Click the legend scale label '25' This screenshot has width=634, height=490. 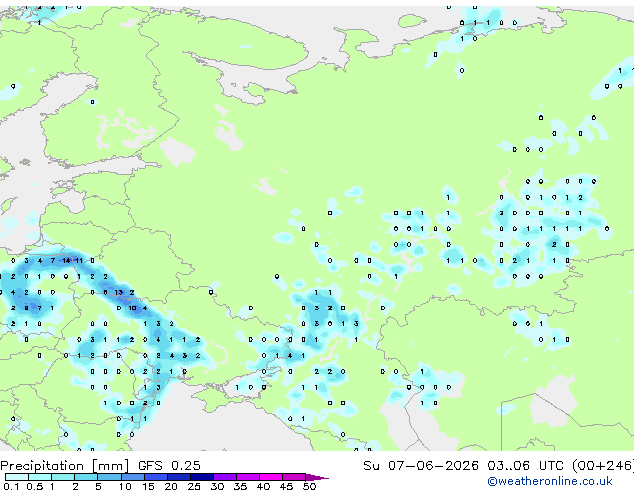[194, 486]
